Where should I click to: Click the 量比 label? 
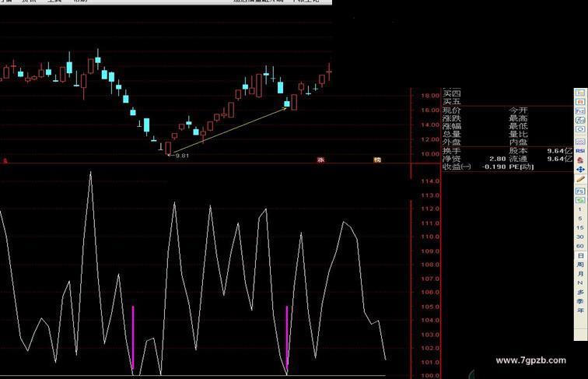coord(518,135)
